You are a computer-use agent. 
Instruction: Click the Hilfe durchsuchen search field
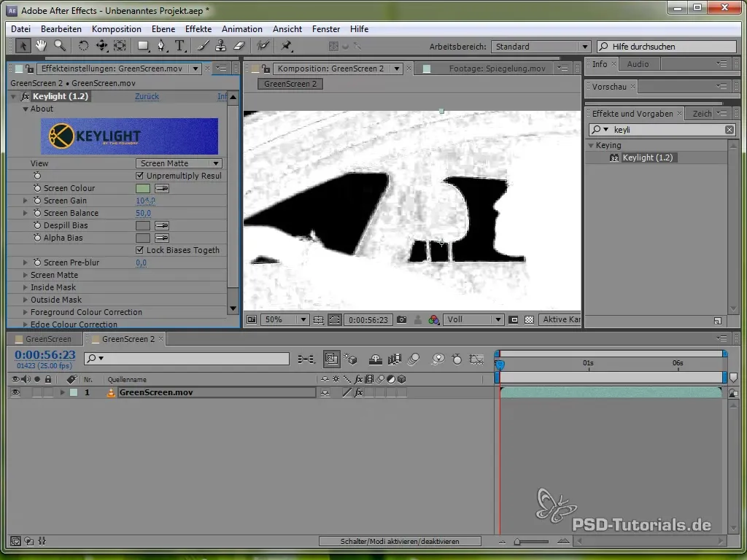[667, 47]
